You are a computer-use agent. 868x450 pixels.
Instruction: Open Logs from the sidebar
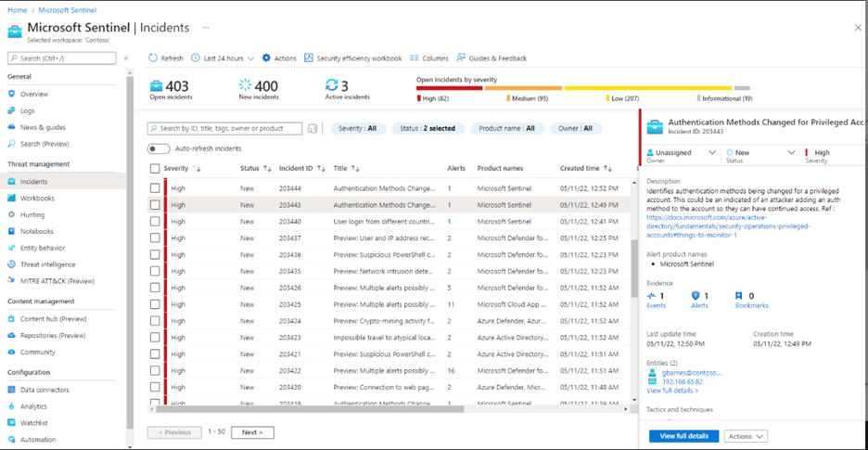(27, 110)
